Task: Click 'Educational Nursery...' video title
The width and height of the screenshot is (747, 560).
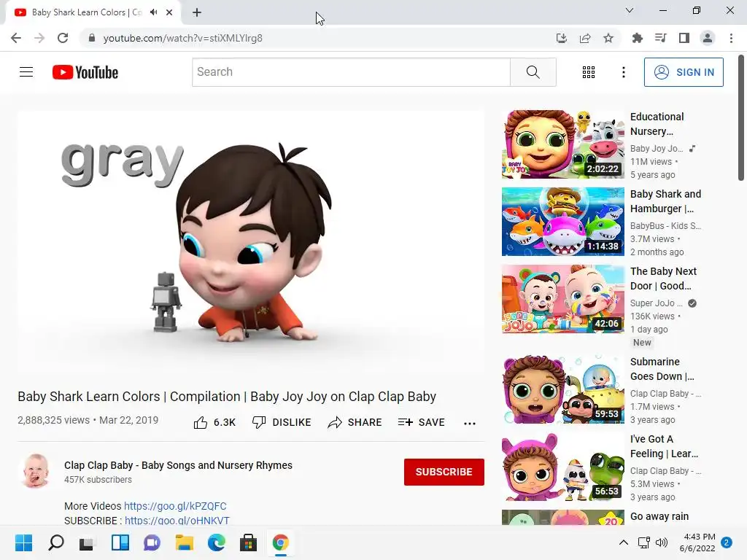Action: [657, 124]
